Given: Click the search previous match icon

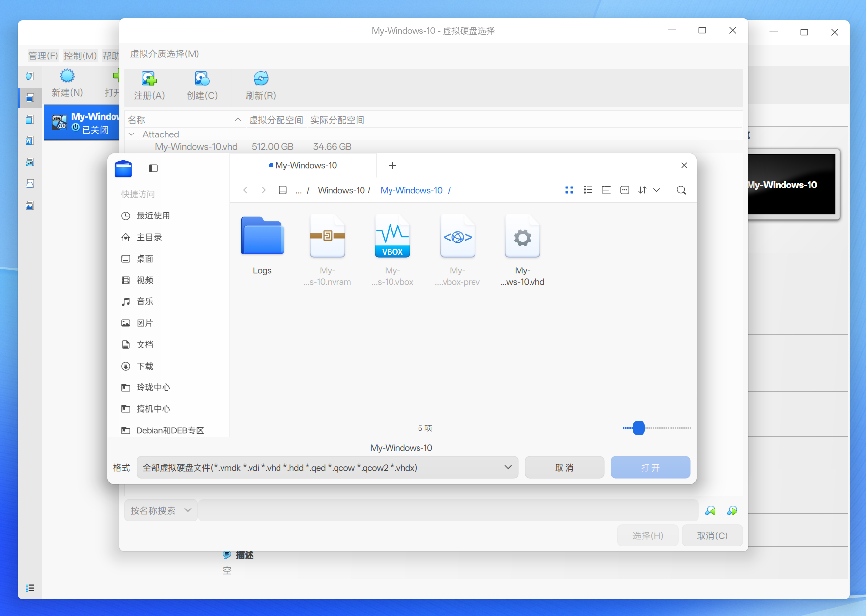Looking at the screenshot, I should coord(710,510).
